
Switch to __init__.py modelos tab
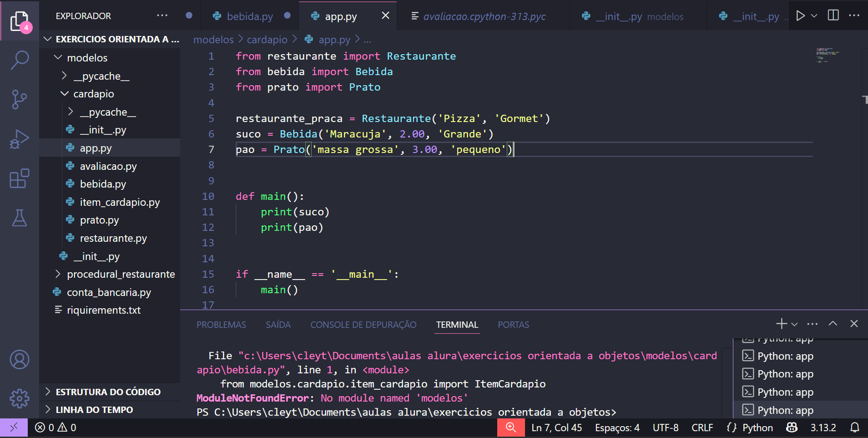tap(639, 16)
